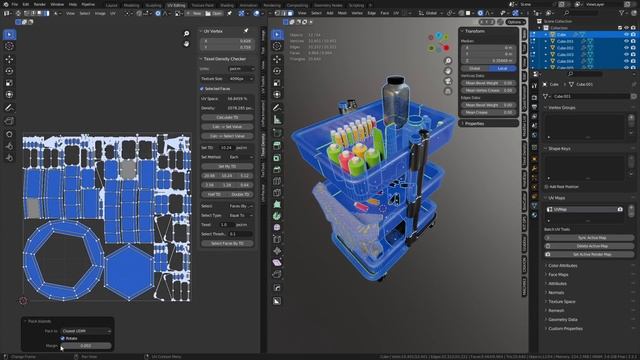This screenshot has width=640, height=360.
Task: Open the Edge menu in 3D viewport
Action: click(371, 13)
